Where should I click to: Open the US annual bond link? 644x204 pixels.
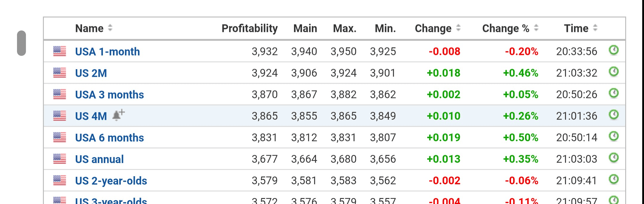99,159
